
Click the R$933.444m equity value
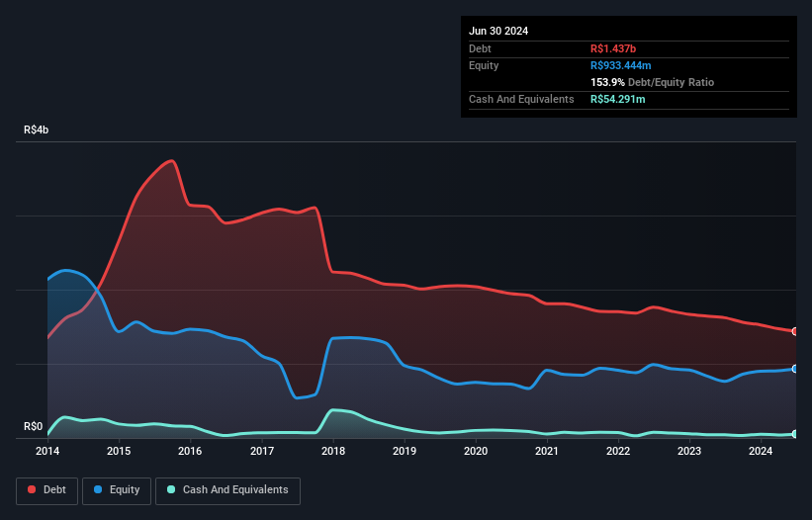pyautogui.click(x=621, y=65)
